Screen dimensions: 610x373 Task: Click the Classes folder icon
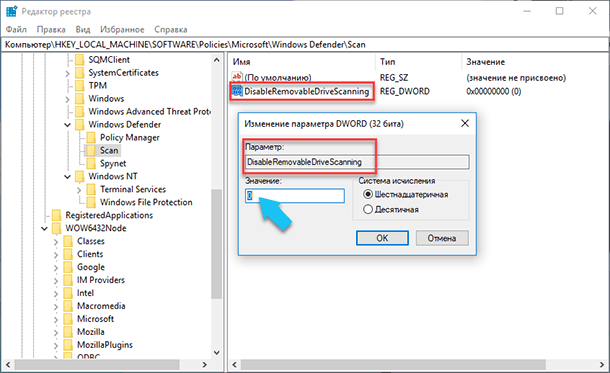(68, 241)
